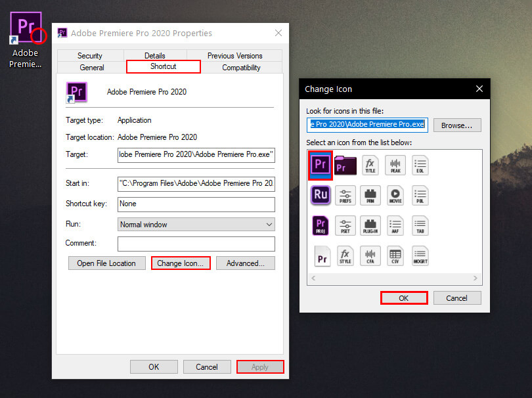Image resolution: width=532 pixels, height=398 pixels.
Task: Click the Start in field
Action: (196, 184)
